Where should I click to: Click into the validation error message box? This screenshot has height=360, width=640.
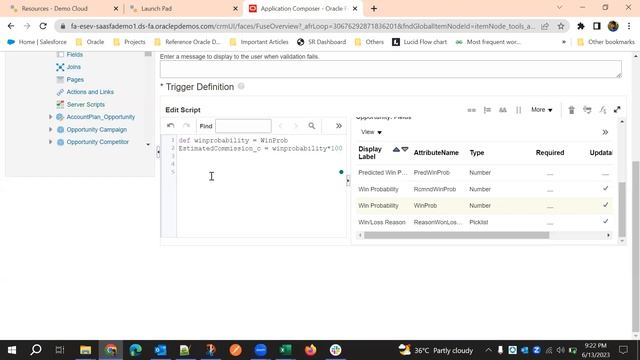point(391,69)
